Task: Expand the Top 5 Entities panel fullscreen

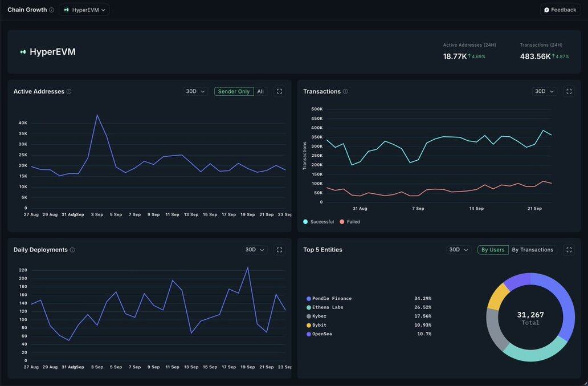Action: 569,250
